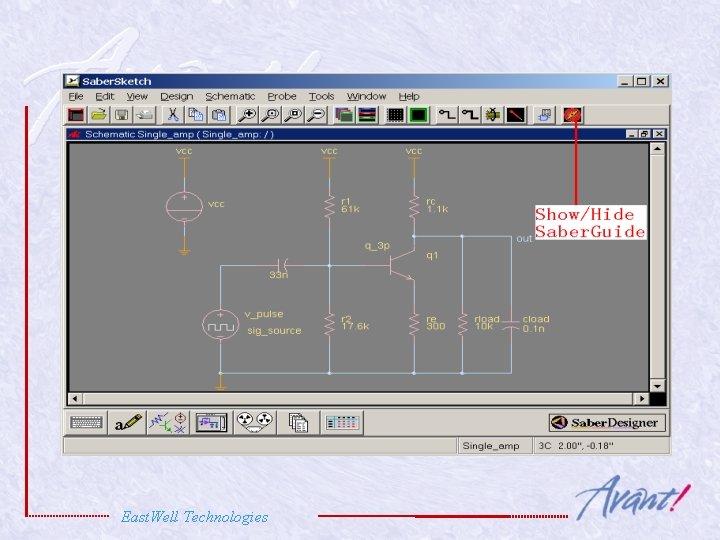Open the Tools menu

[321, 96]
